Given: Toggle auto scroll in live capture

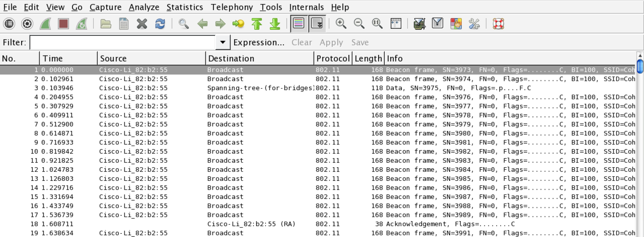Looking at the screenshot, I should [317, 24].
